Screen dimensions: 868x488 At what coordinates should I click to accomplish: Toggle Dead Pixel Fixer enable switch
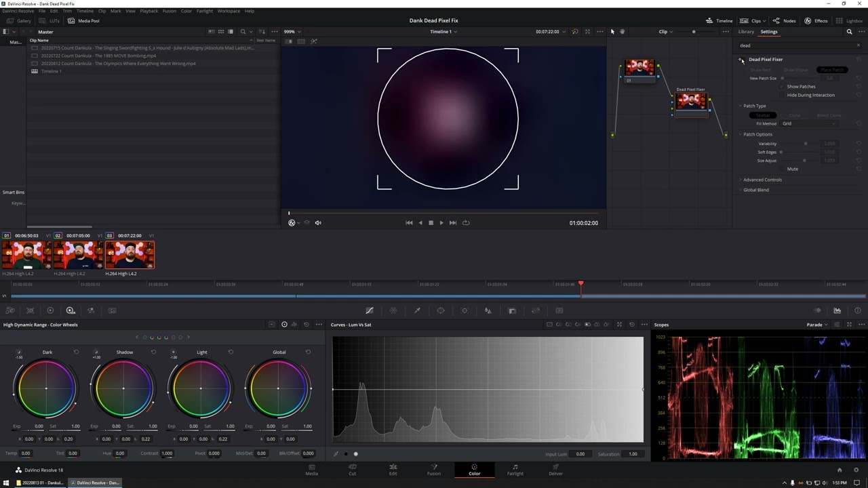click(x=741, y=60)
